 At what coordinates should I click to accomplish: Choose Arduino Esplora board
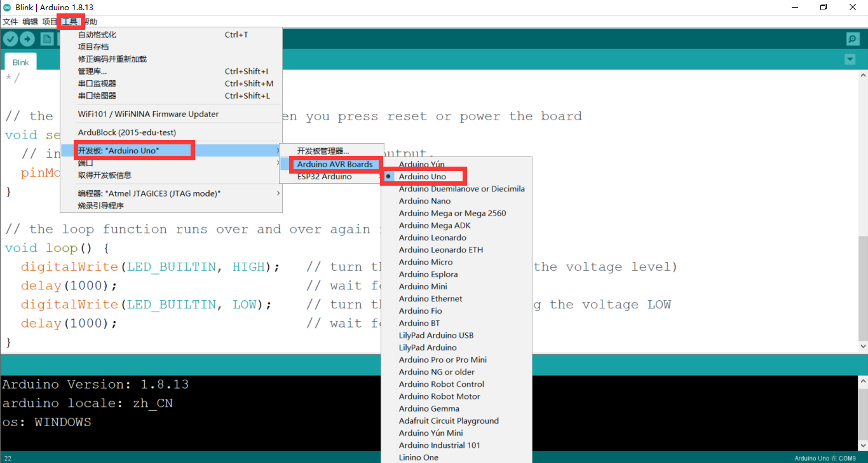coord(456,274)
